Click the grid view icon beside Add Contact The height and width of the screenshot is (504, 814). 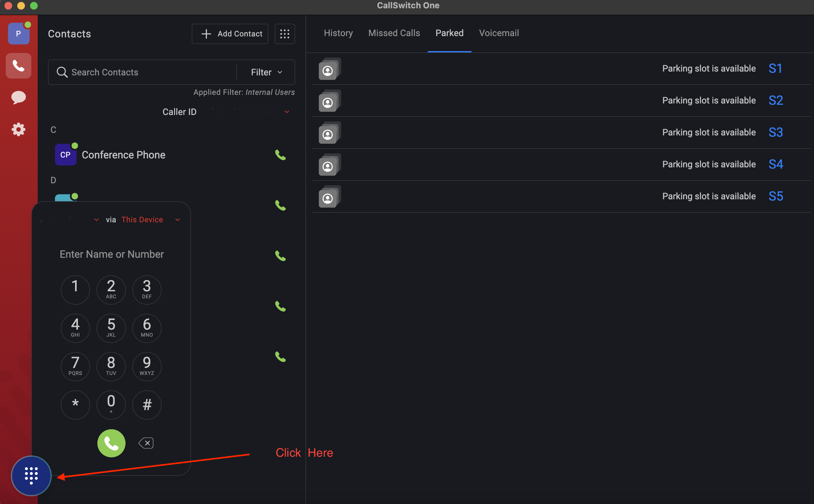[x=285, y=34]
